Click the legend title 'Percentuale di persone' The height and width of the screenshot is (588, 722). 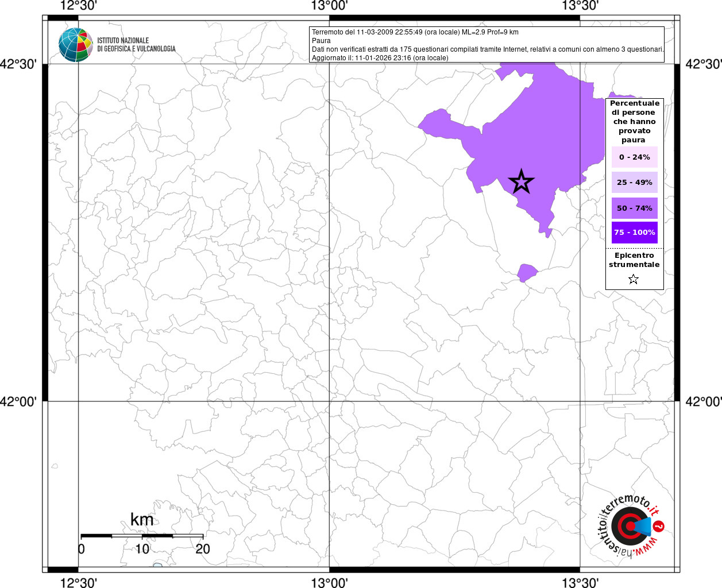635,121
